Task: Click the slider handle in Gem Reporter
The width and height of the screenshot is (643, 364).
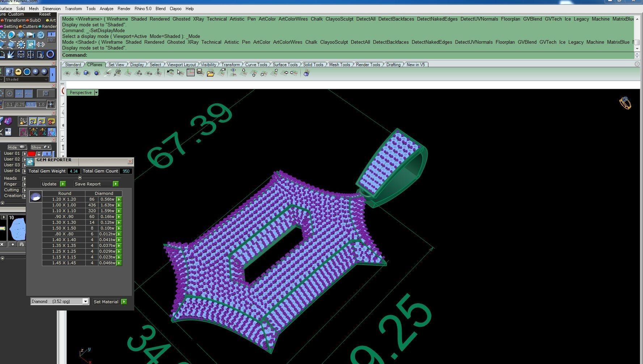Action: pos(80,177)
